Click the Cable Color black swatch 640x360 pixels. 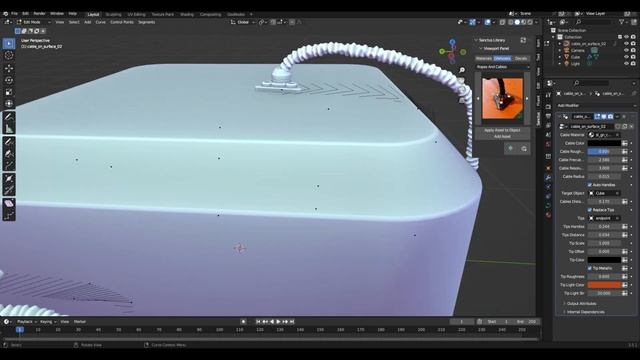point(604,143)
